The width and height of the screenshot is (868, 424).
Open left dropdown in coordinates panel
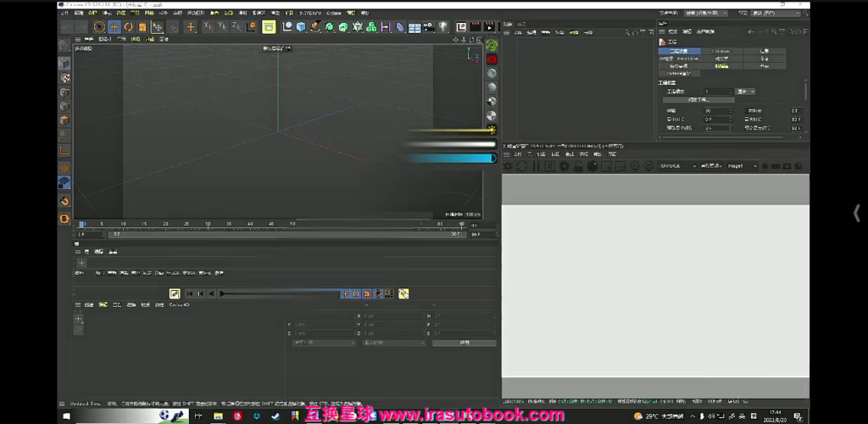coord(324,343)
